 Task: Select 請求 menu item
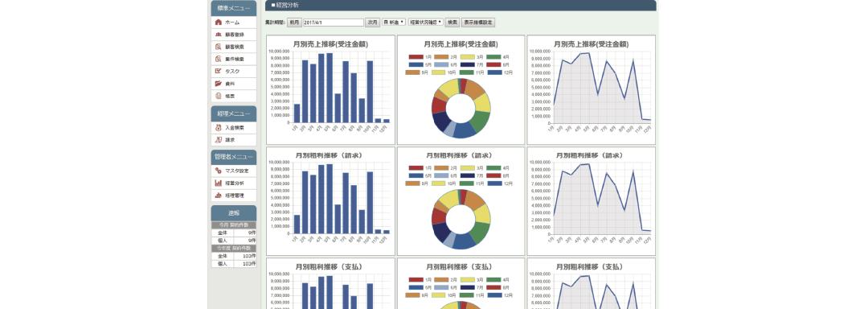pos(234,139)
